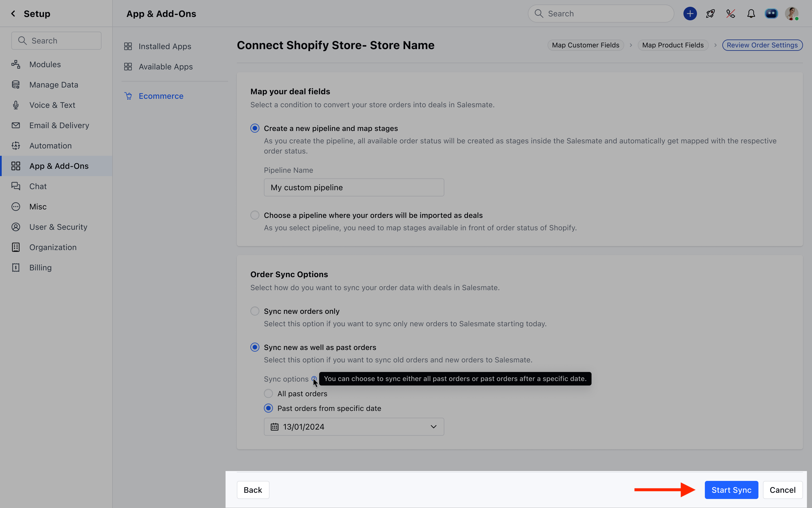Click the blue plus quick-add button
The image size is (812, 508).
point(690,14)
